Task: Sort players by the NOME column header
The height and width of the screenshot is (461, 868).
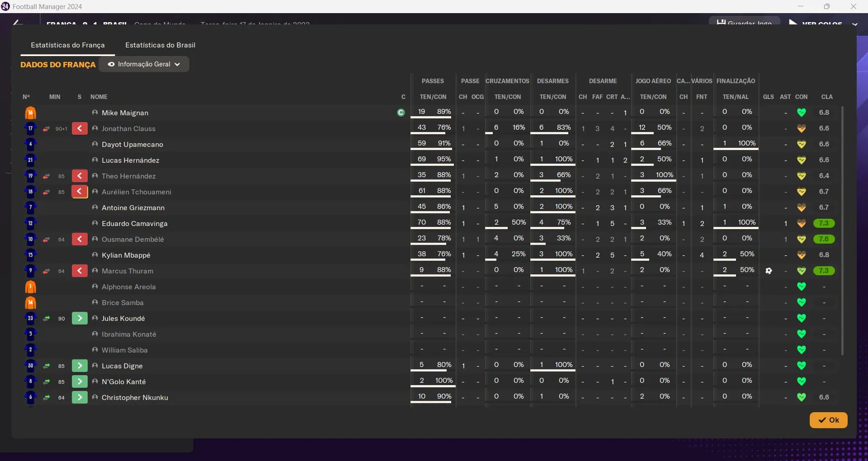Action: pos(99,97)
